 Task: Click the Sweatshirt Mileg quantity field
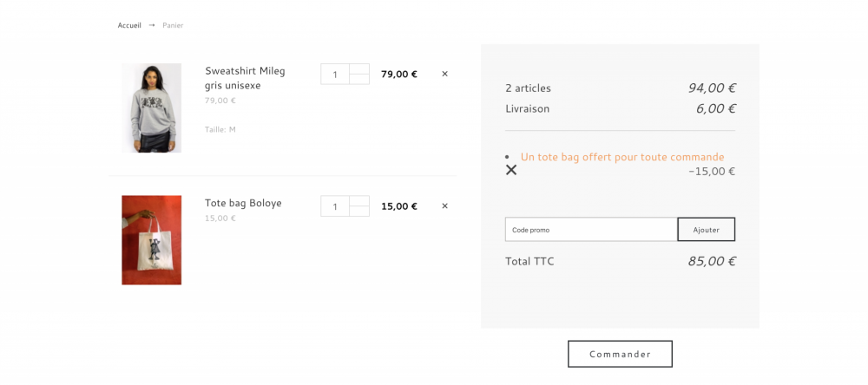point(335,74)
